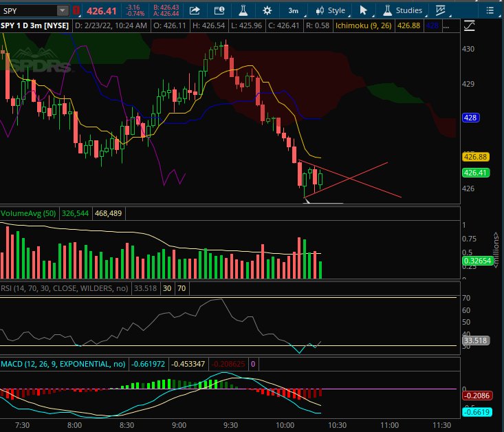Click the price axis scale toggle icon
This screenshot has height=432, width=504.
point(470,25)
